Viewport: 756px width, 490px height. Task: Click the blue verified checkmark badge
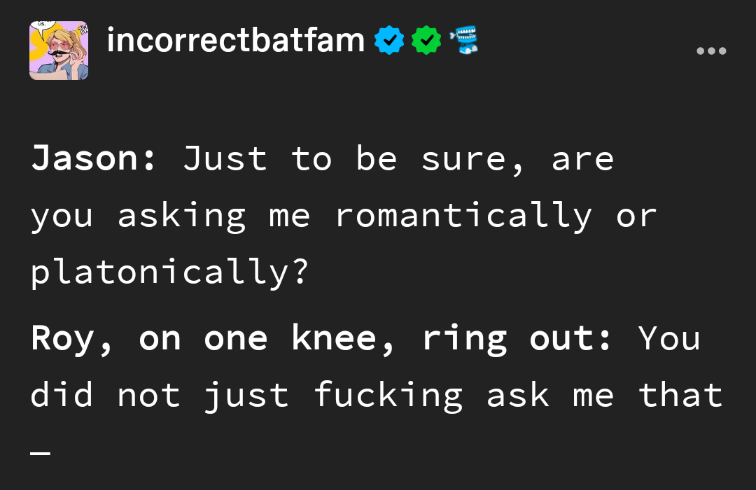click(388, 41)
